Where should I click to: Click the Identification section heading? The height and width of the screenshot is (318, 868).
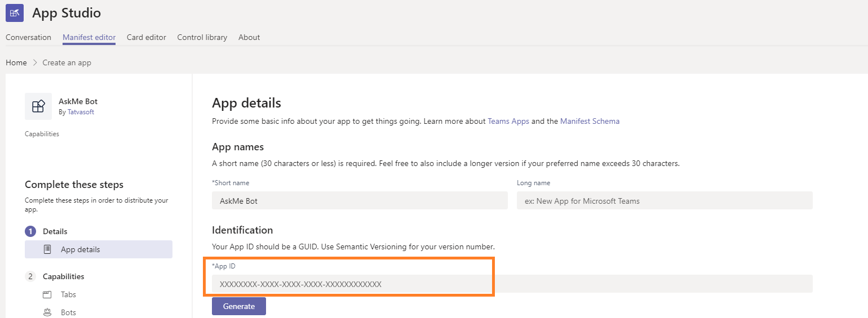click(242, 230)
